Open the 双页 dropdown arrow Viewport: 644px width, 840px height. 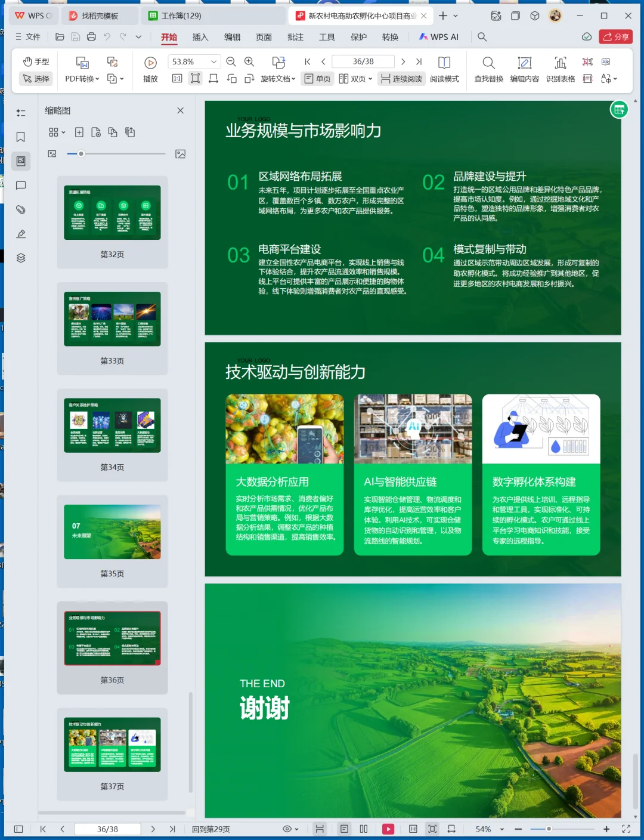pos(370,79)
